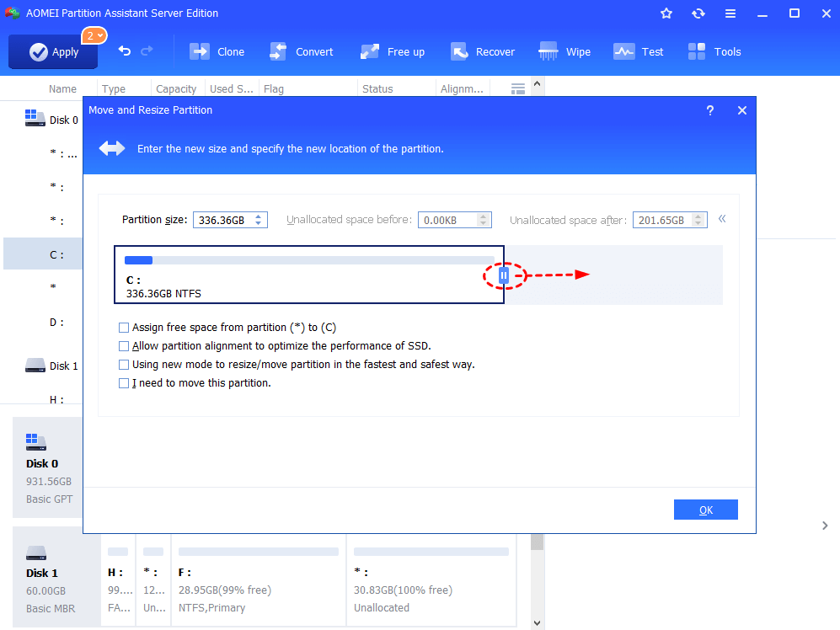
Task: Open the Wipe tool
Action: click(x=564, y=52)
